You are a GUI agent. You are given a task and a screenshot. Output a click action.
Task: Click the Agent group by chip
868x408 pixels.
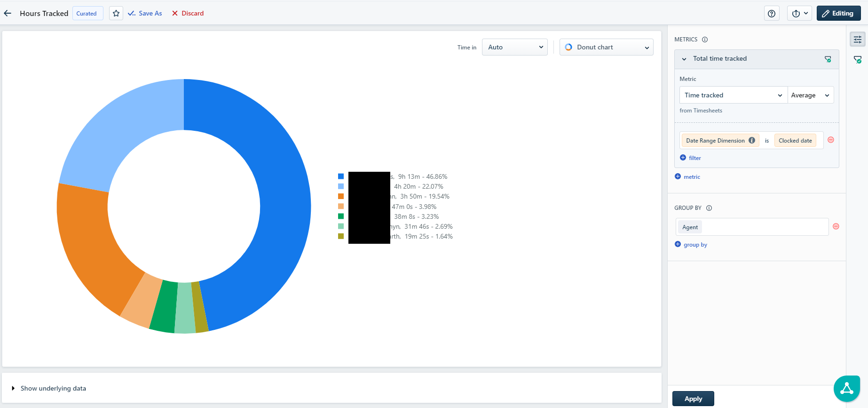[x=690, y=227]
